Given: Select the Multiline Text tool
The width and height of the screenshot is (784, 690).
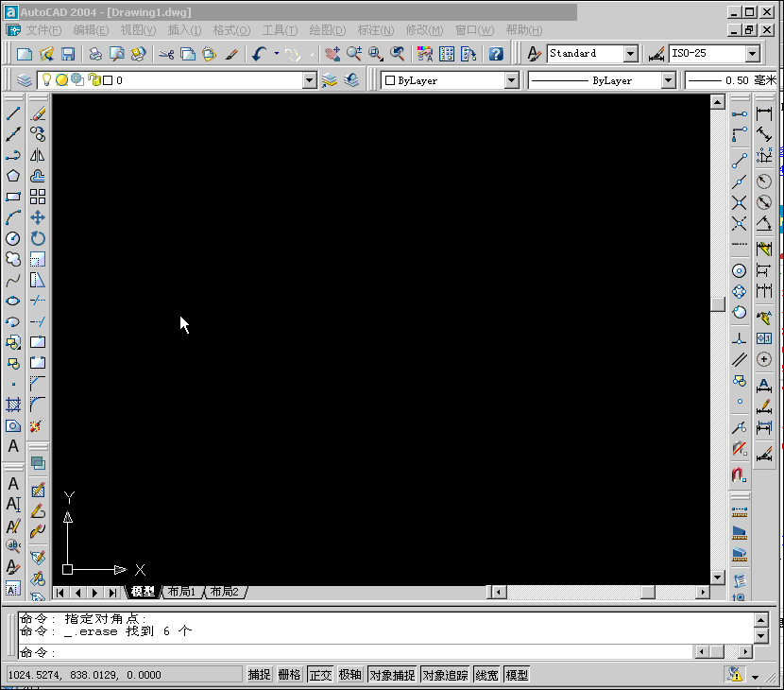Looking at the screenshot, I should pos(13,446).
